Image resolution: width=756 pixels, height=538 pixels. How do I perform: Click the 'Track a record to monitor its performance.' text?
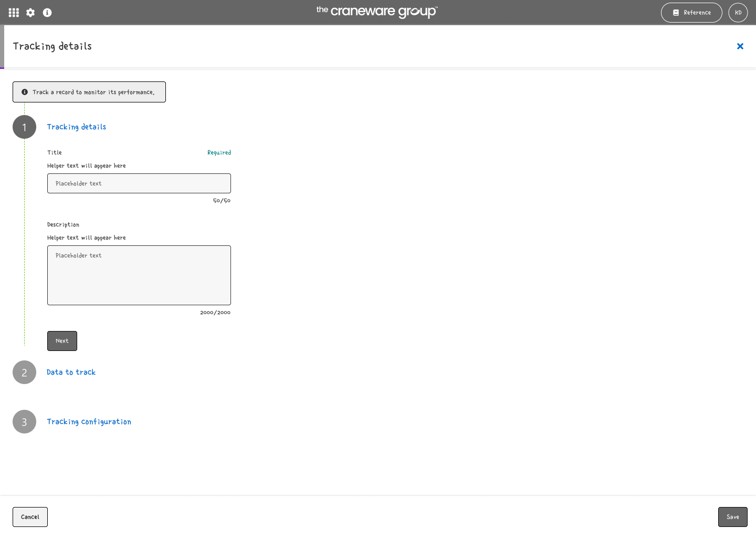pos(93,92)
